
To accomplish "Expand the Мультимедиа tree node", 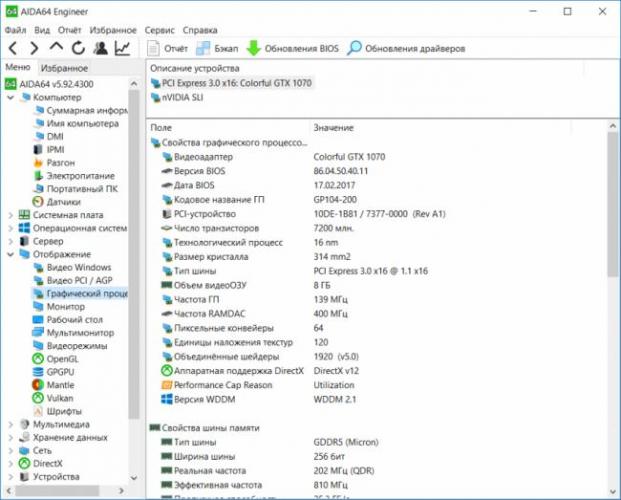I will coord(11,424).
